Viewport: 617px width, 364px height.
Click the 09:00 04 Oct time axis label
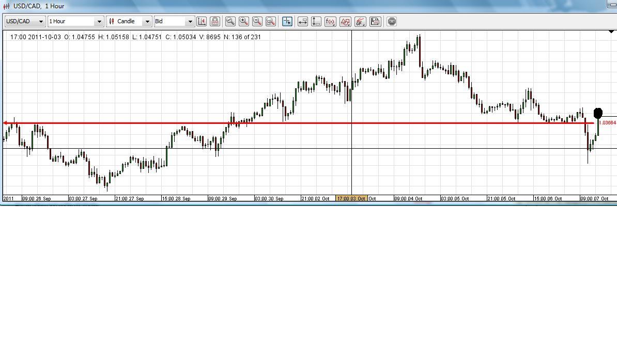click(408, 198)
